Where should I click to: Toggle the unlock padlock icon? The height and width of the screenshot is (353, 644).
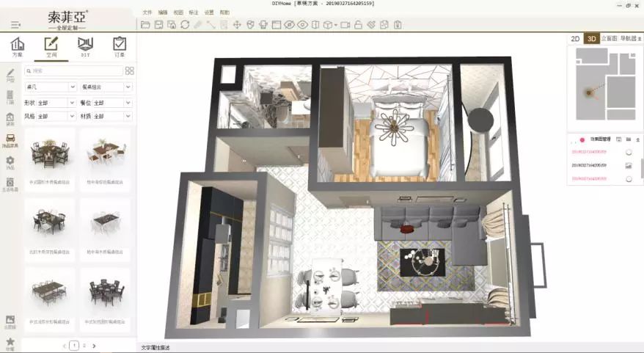pos(358,25)
